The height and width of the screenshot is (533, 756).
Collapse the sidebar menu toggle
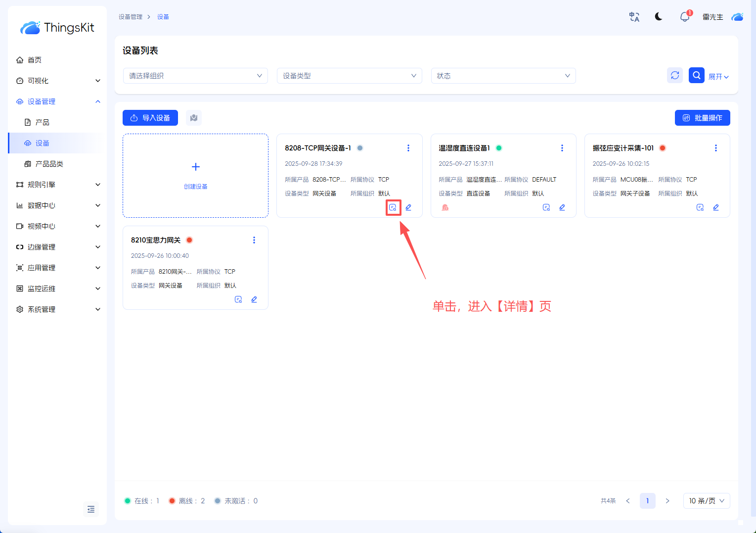click(91, 509)
